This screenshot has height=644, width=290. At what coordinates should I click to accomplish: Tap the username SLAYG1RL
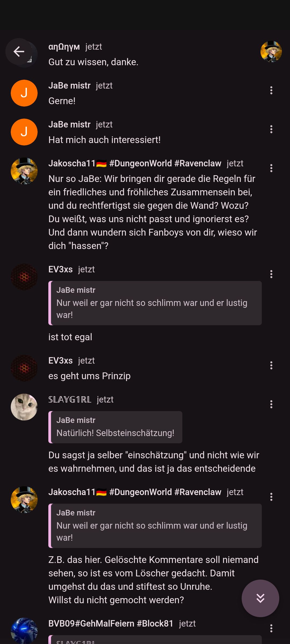70,400
